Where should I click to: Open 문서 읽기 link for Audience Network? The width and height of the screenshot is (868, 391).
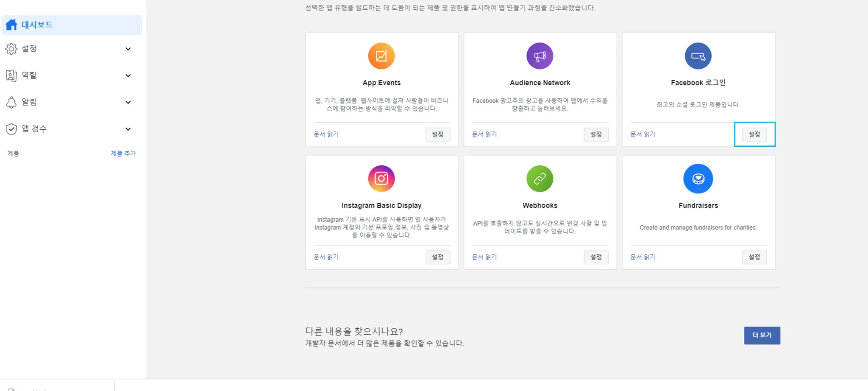point(484,134)
